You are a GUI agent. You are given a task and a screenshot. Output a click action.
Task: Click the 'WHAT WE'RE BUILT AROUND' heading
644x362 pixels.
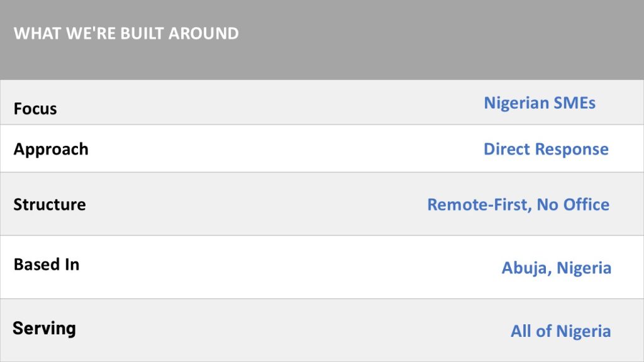126,33
